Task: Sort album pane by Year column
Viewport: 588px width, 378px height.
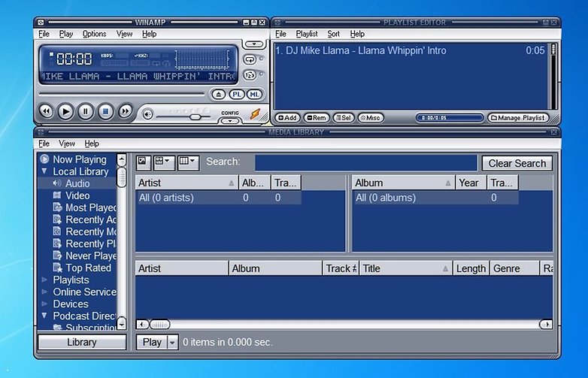Action: tap(471, 183)
